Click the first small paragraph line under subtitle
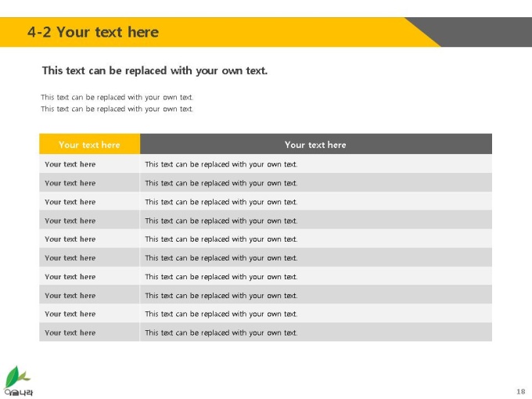532x399 pixels. coord(117,97)
